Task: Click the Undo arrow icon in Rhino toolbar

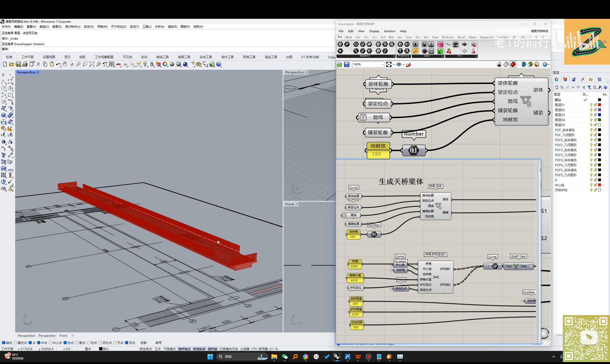Action: tap(58, 64)
